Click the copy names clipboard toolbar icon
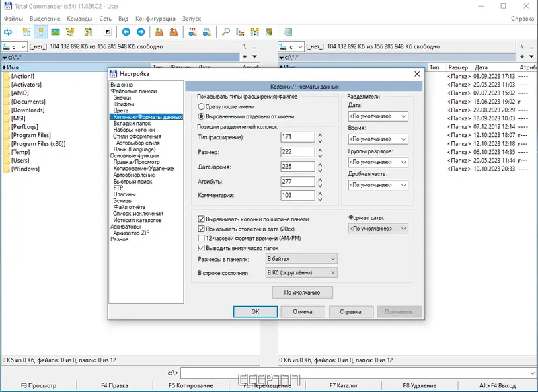The image size is (538, 392). coord(269,32)
